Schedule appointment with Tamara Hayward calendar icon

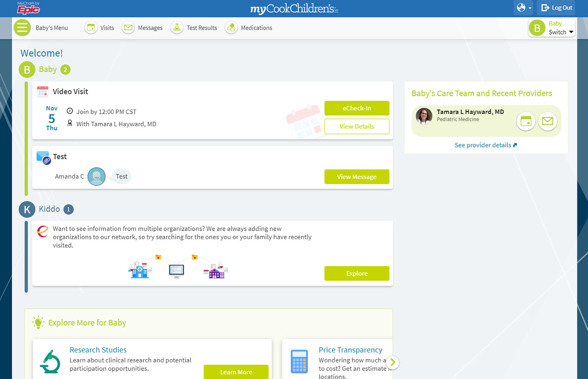point(526,121)
